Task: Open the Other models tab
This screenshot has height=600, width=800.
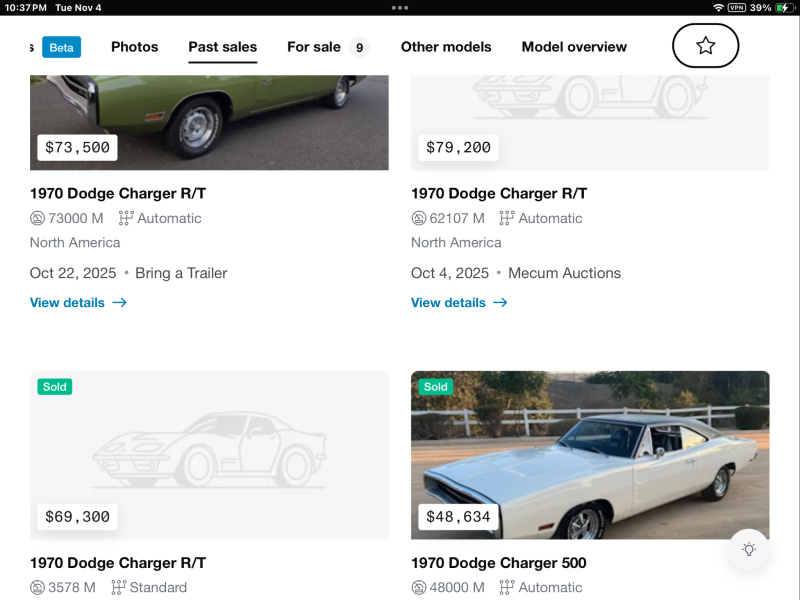Action: pos(446,47)
